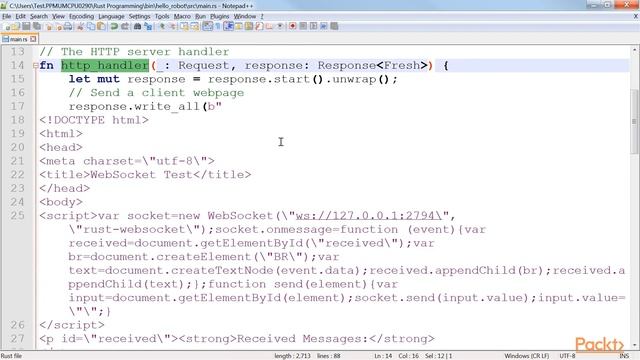Viewport: 640px width, 360px height.
Task: Open the Language menu
Action: [111, 16]
